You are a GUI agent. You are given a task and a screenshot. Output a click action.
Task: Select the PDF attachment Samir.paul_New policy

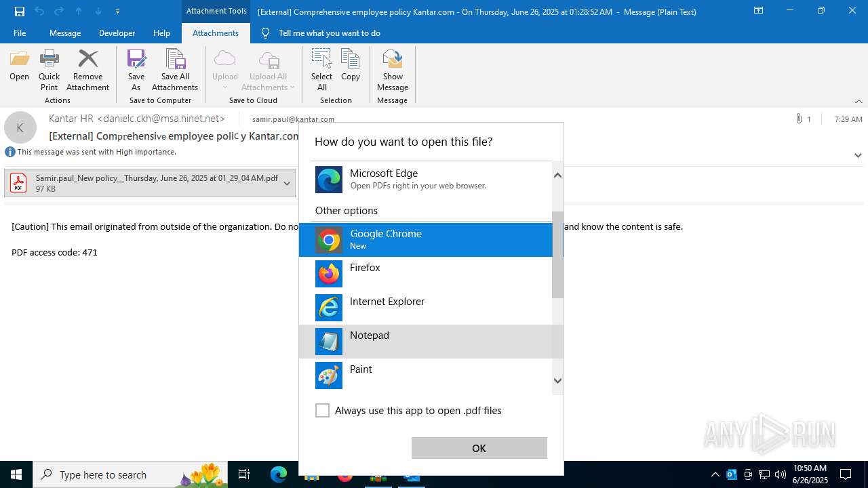(x=150, y=183)
